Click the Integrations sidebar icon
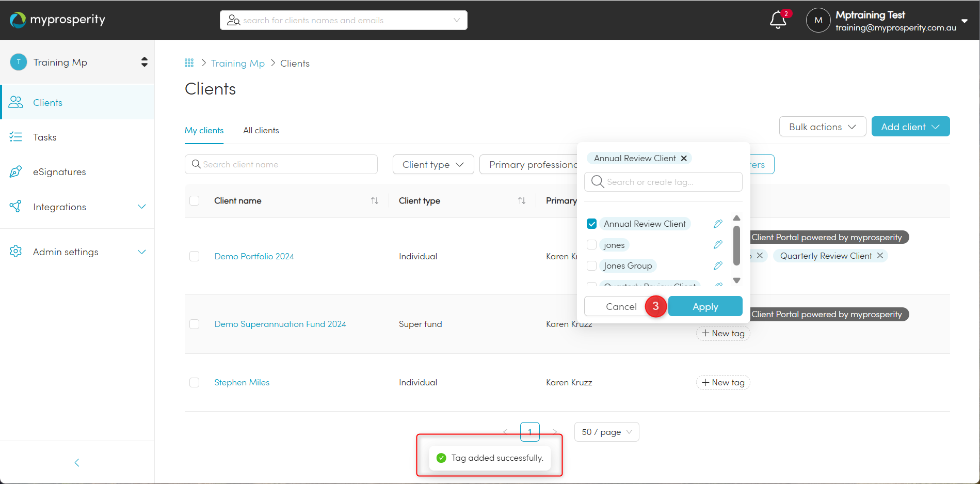This screenshot has width=980, height=484. [16, 207]
